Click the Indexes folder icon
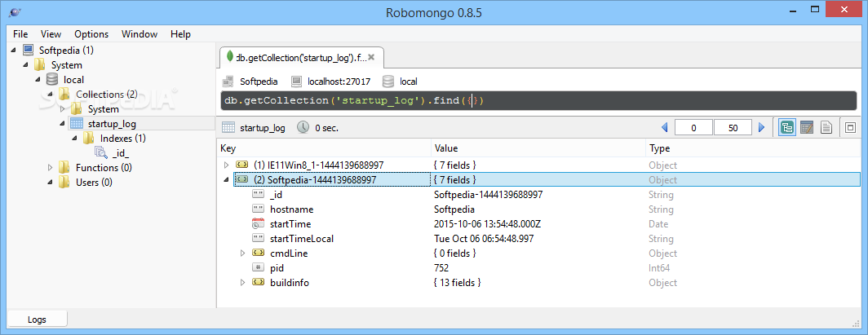868x335 pixels. click(x=89, y=139)
